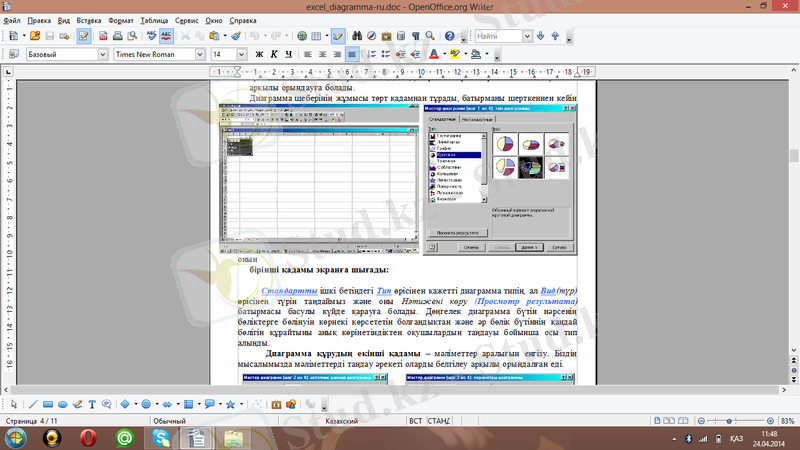Toggle the AutoSpellcheck ABC icon
800x450 pixels.
[165, 36]
